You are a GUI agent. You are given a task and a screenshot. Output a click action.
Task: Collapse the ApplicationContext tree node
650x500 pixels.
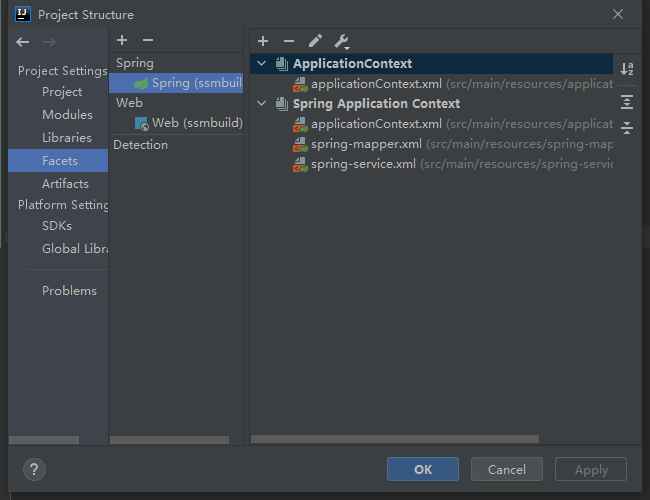(262, 64)
